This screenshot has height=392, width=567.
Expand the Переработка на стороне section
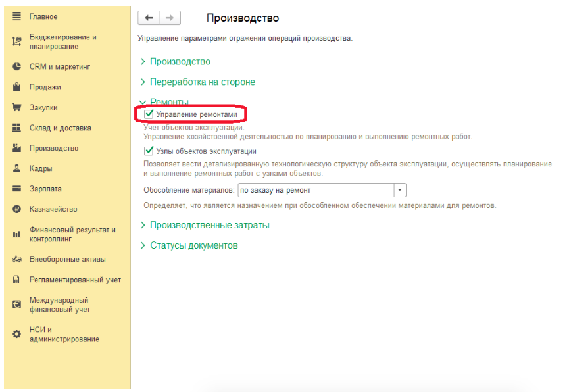[x=203, y=82]
